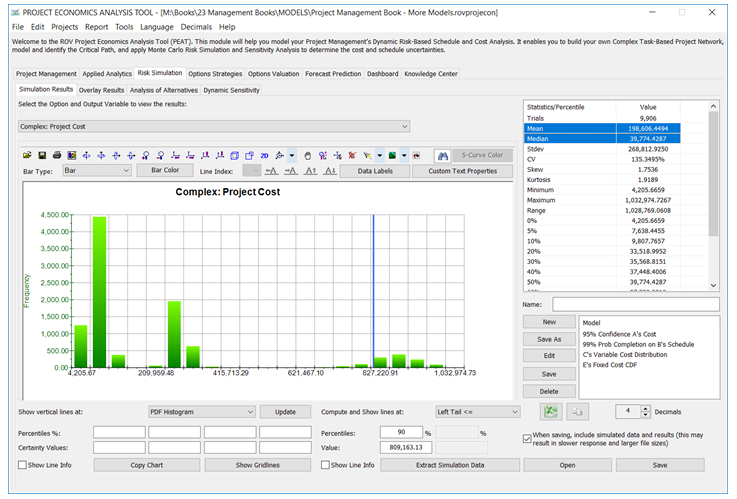
Task: Export results with the Excel icon
Action: (550, 412)
